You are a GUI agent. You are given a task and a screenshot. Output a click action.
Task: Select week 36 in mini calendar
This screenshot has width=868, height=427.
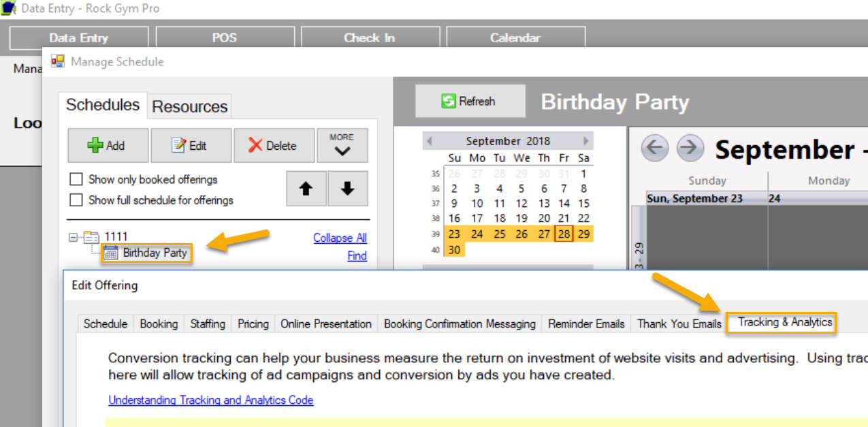tap(436, 189)
